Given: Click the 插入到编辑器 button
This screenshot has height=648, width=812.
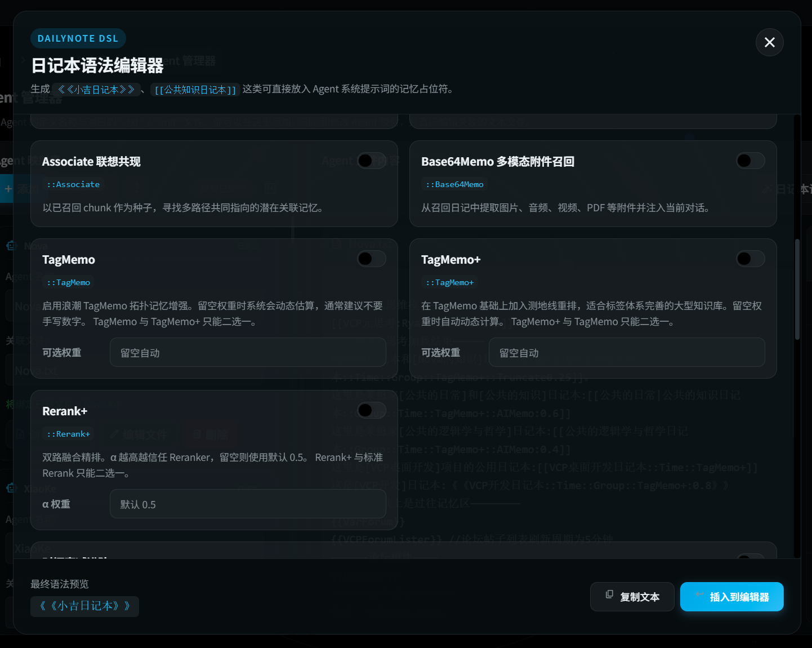Looking at the screenshot, I should point(731,597).
